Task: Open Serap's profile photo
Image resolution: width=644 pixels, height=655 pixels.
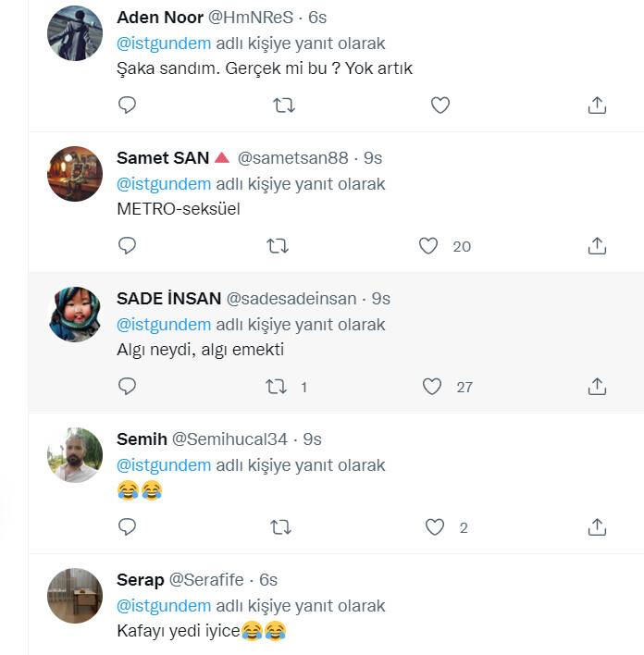Action: click(75, 596)
